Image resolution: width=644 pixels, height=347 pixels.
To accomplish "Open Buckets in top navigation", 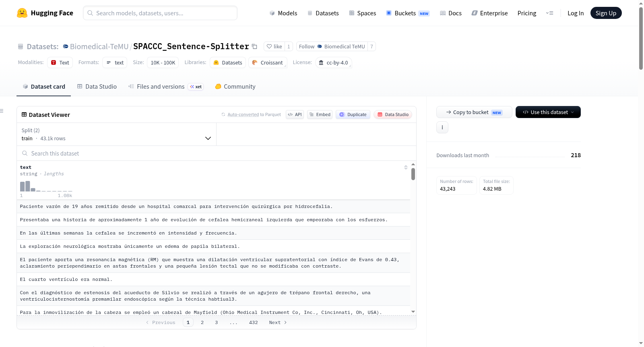I will (x=408, y=13).
